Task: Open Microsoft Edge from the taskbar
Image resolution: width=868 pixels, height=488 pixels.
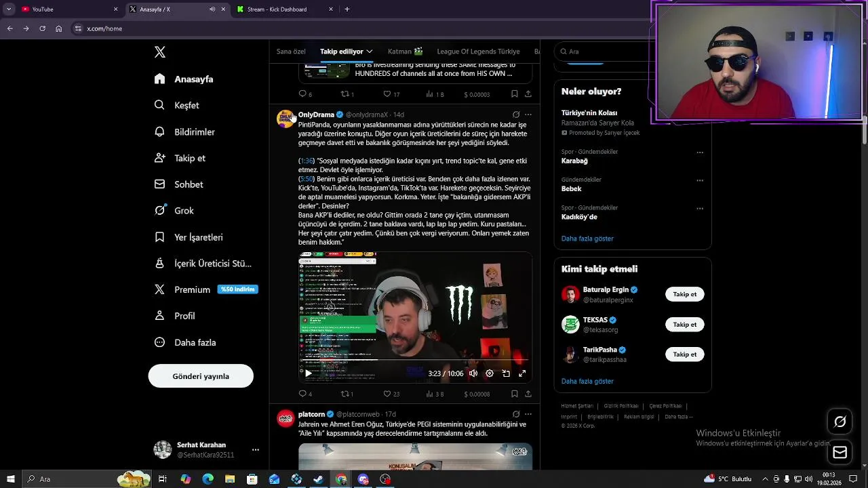Action: [x=208, y=479]
